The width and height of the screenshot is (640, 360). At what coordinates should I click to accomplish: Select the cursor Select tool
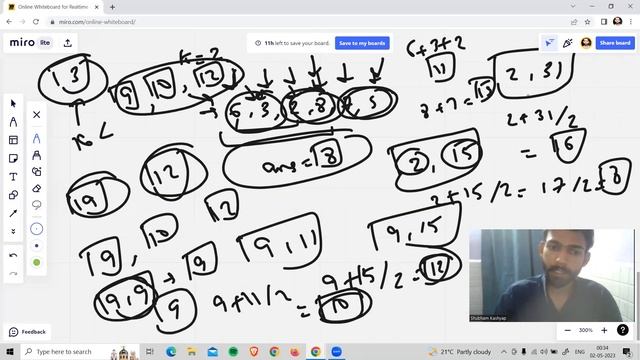(x=13, y=104)
